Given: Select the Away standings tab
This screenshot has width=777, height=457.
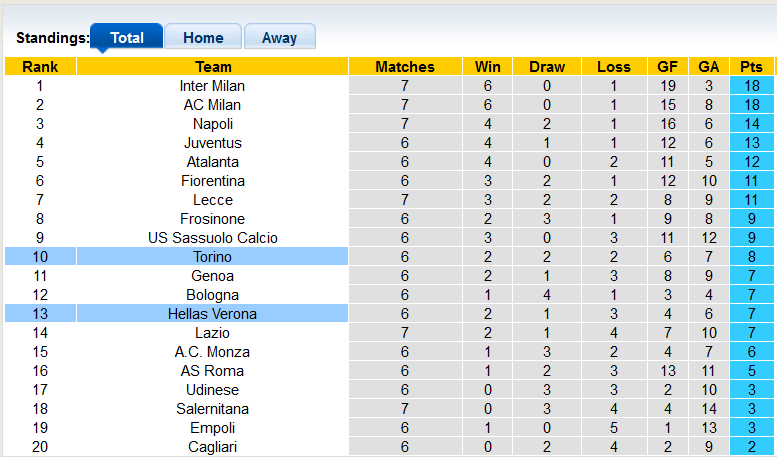Looking at the screenshot, I should pyautogui.click(x=279, y=38).
